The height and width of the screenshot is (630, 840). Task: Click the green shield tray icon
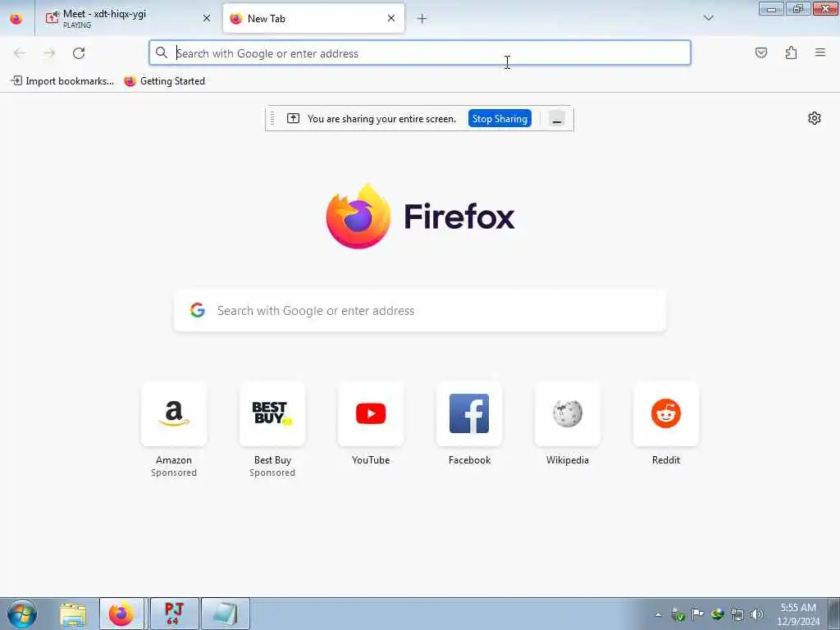click(x=678, y=615)
